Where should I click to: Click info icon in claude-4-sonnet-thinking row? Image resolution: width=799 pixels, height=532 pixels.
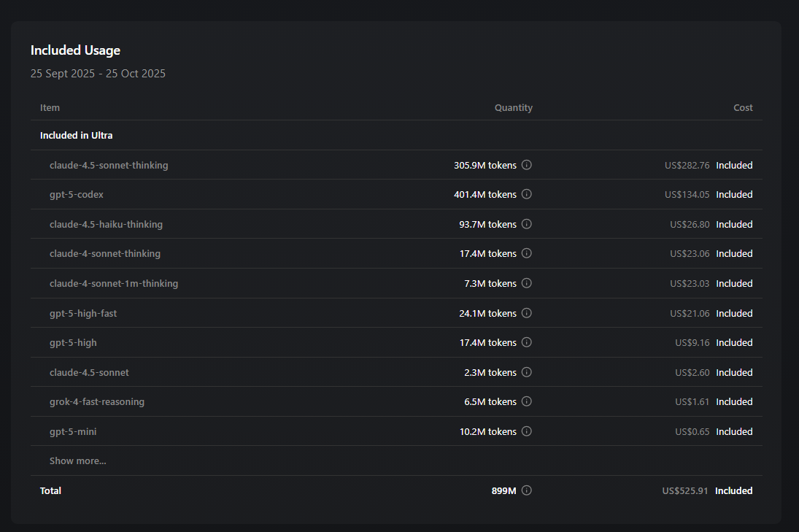527,253
